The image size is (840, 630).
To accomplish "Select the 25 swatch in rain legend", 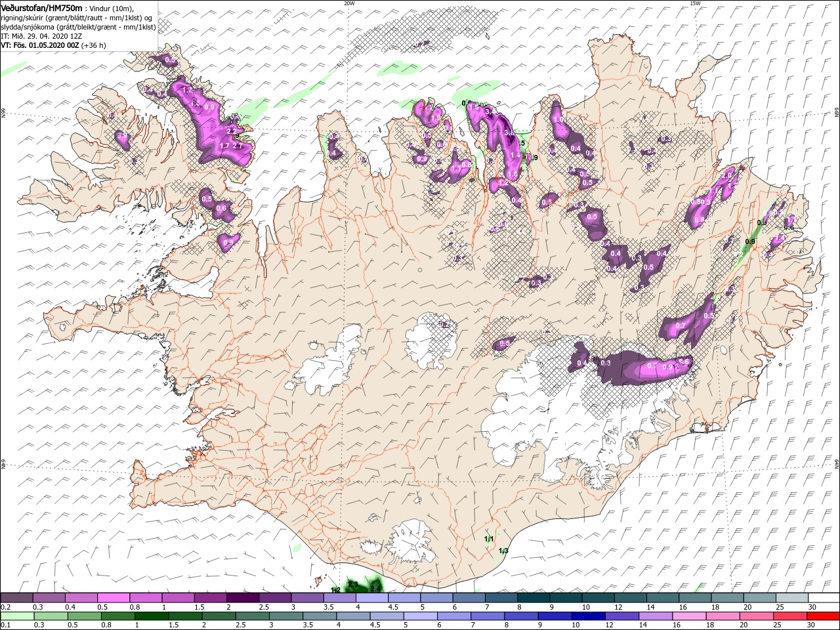I will tap(789, 616).
